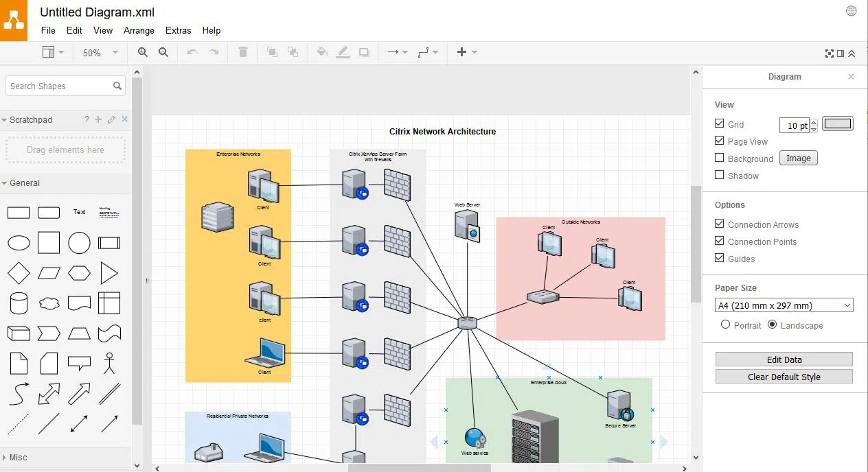The image size is (868, 472).
Task: Select the ellipse shape in General
Action: pos(19,243)
